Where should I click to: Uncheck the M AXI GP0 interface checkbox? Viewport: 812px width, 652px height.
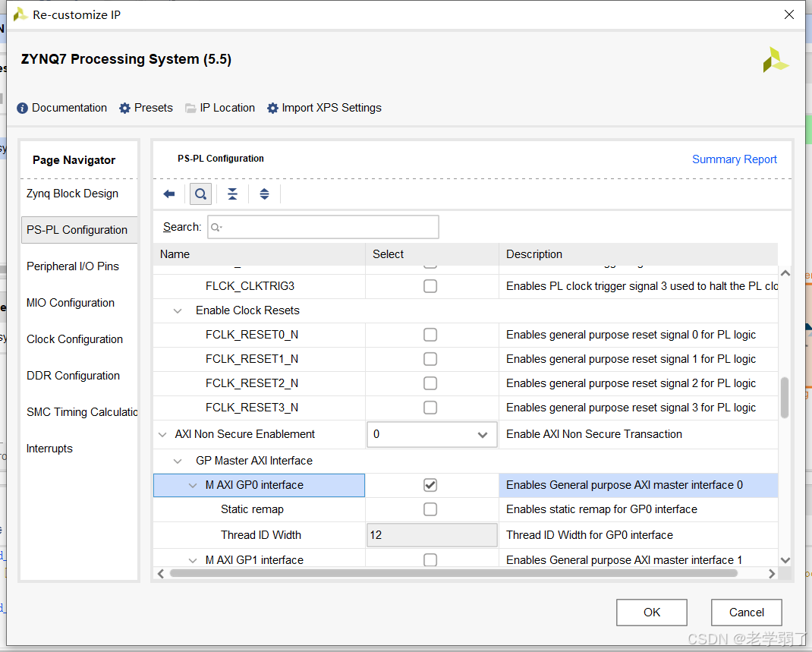pyautogui.click(x=430, y=485)
